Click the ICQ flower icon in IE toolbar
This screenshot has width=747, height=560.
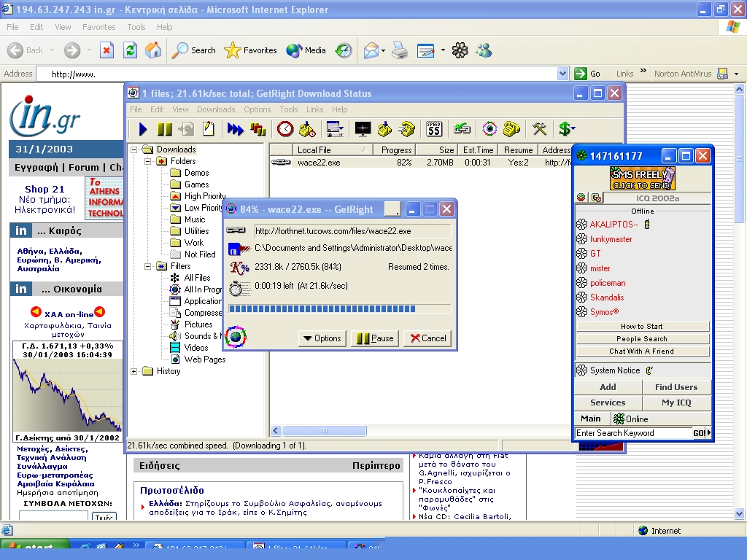point(460,50)
